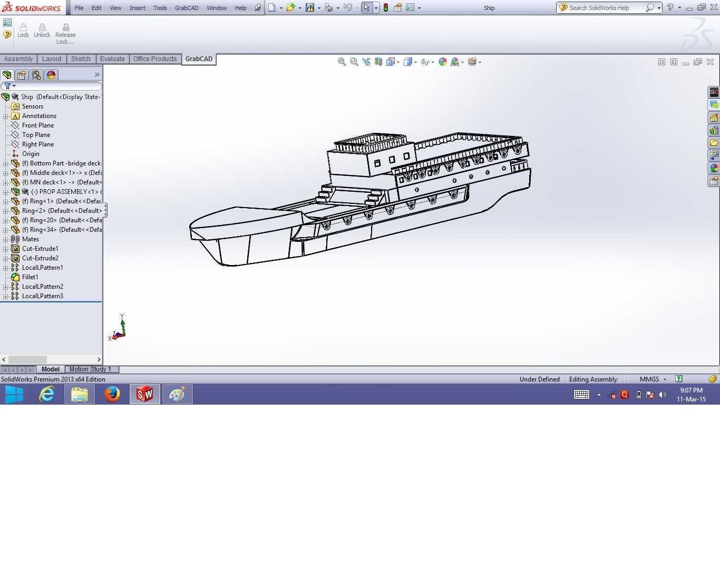Click the Zoom to Fit icon
This screenshot has width=720, height=588.
[342, 62]
